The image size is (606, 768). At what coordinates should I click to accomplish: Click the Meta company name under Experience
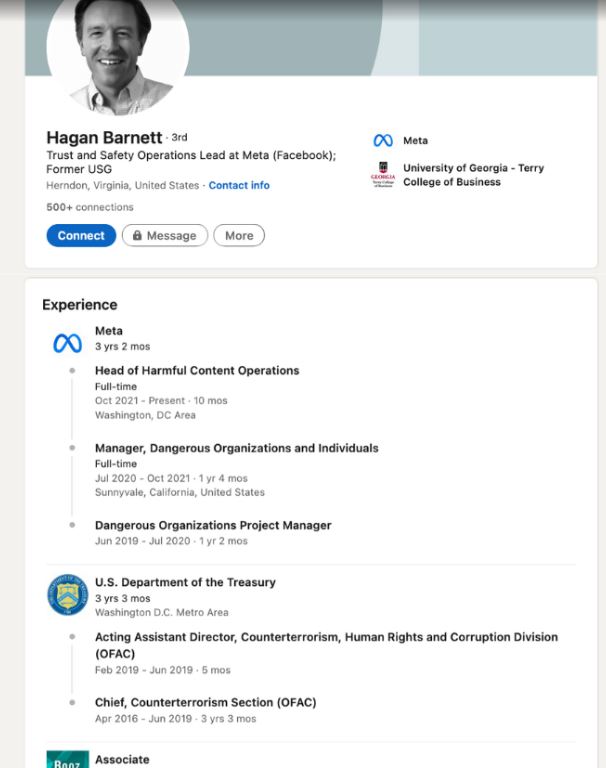tap(109, 331)
